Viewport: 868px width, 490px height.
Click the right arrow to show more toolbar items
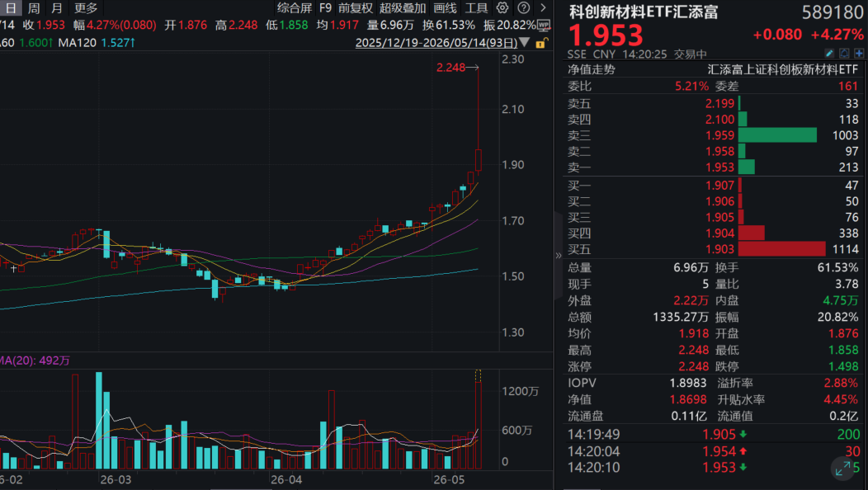(543, 7)
